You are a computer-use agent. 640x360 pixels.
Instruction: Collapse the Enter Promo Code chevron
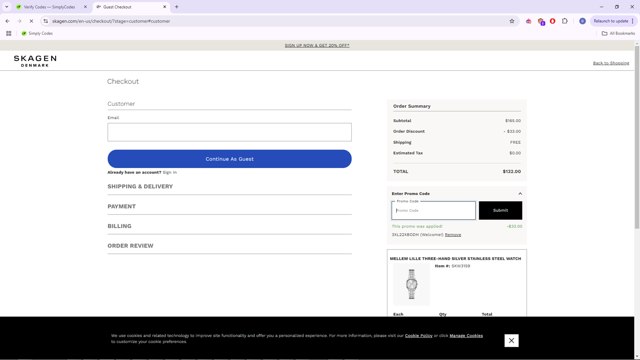click(x=520, y=194)
